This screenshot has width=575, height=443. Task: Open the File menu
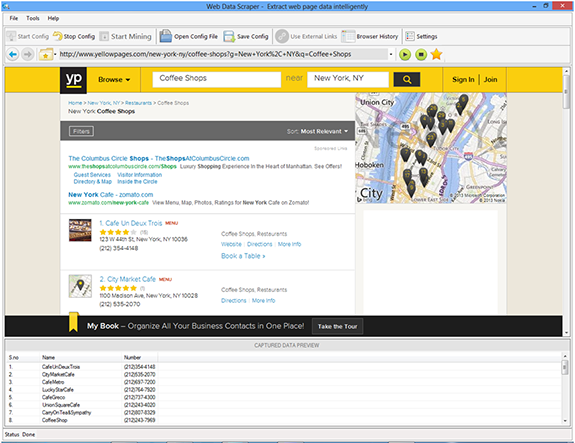click(14, 18)
